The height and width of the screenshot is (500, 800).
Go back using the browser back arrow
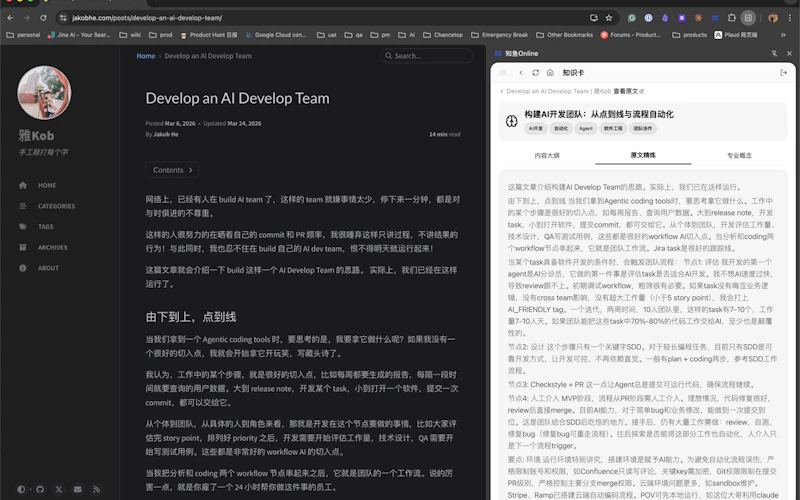(10, 18)
